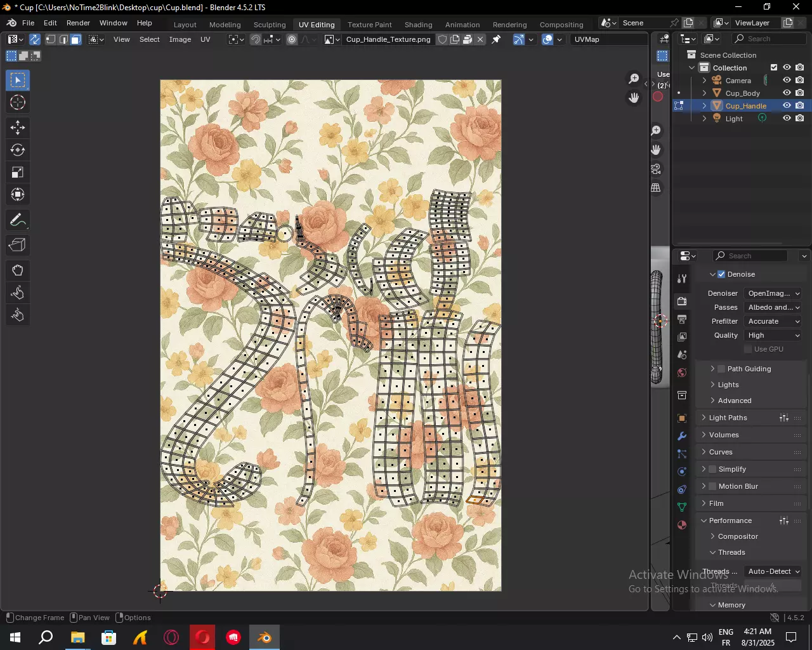Expand the Light Paths panel
The width and height of the screenshot is (812, 650).
pos(728,418)
